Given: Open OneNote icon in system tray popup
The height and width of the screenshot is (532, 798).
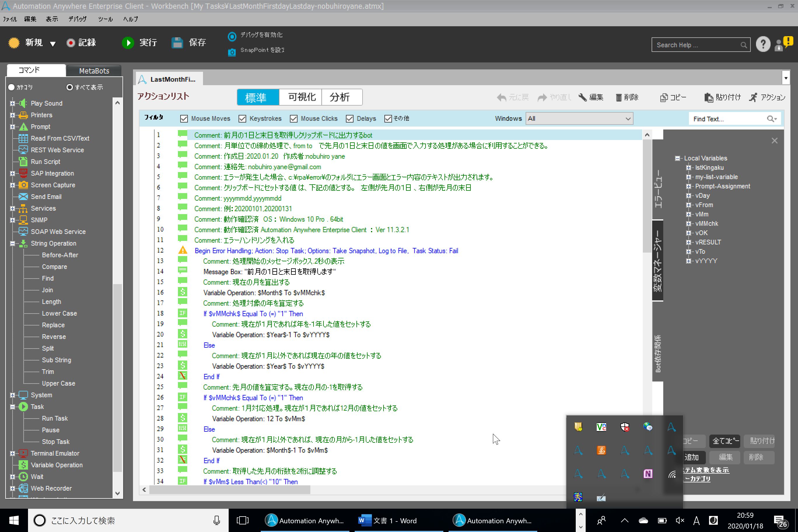Looking at the screenshot, I should (x=648, y=474).
